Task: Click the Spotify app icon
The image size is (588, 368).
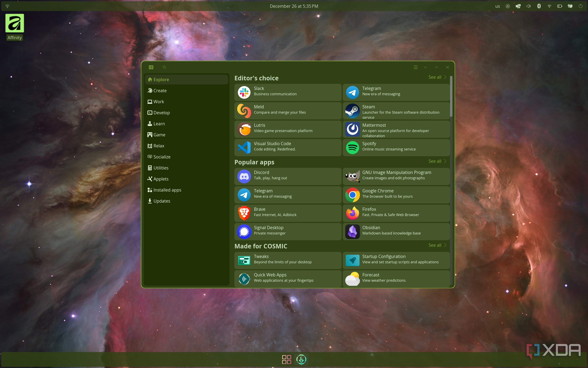Action: [x=352, y=147]
